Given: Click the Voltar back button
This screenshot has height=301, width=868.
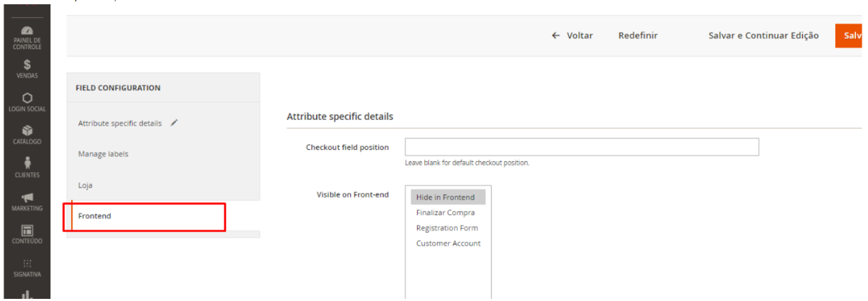Looking at the screenshot, I should tap(573, 35).
